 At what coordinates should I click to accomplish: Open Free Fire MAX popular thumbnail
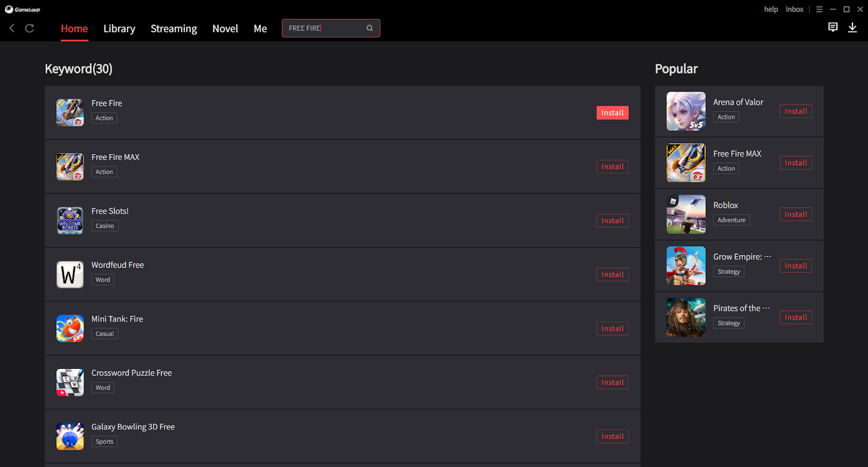(686, 163)
